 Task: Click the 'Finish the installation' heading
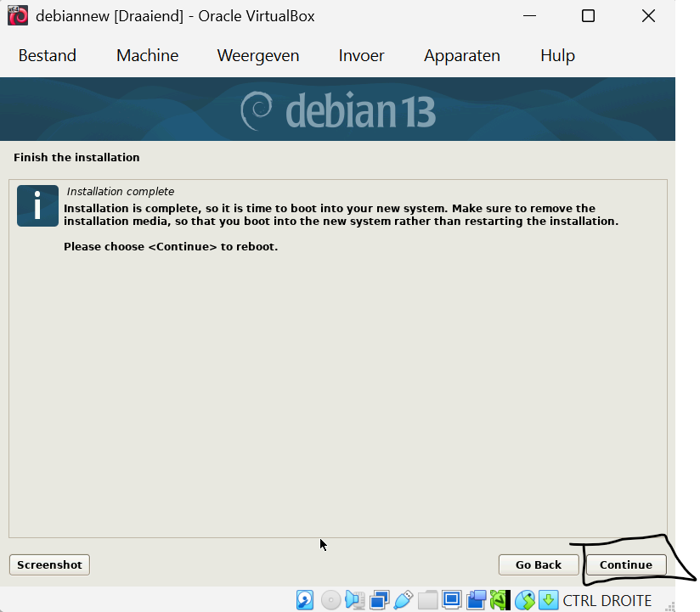[x=76, y=158]
